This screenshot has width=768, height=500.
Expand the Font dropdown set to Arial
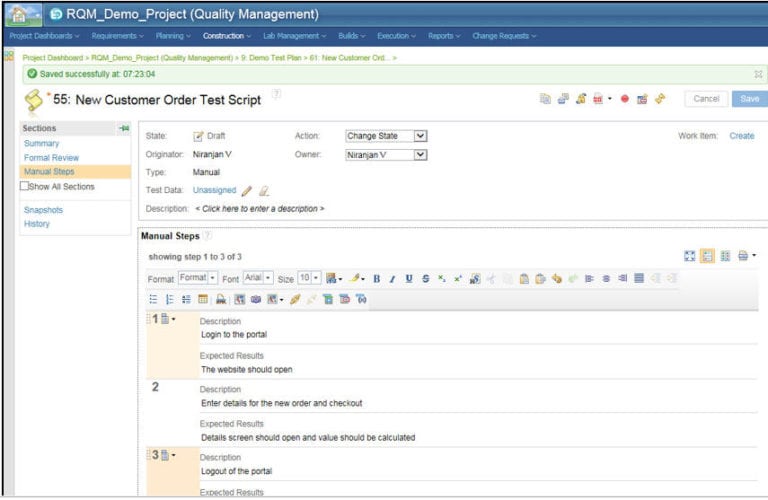(258, 278)
